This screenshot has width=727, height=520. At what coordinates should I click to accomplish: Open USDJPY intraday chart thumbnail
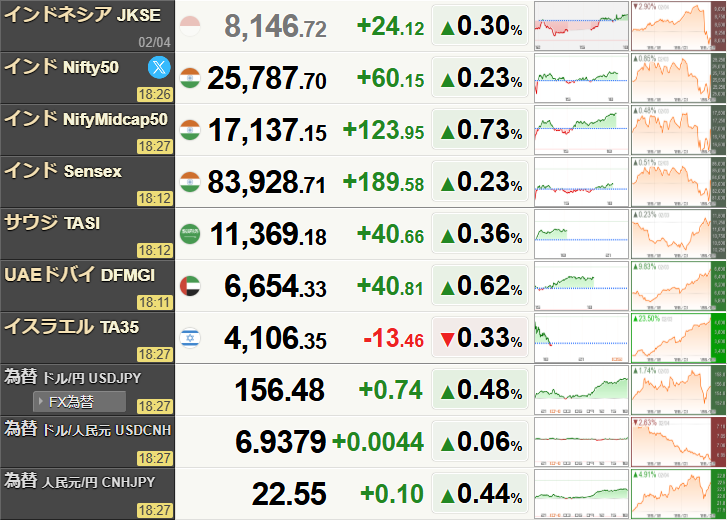tap(581, 390)
